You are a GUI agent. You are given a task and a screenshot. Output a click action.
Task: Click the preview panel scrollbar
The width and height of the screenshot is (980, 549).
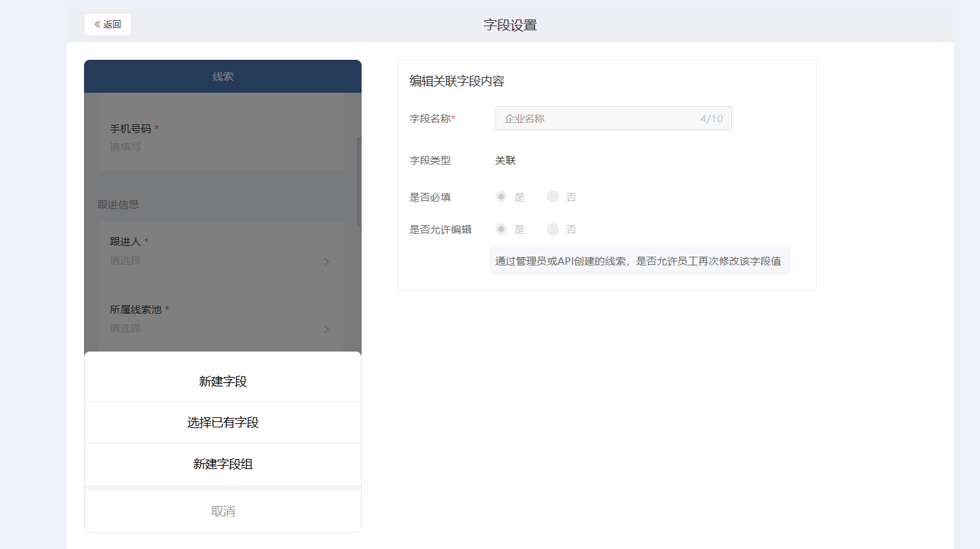359,181
